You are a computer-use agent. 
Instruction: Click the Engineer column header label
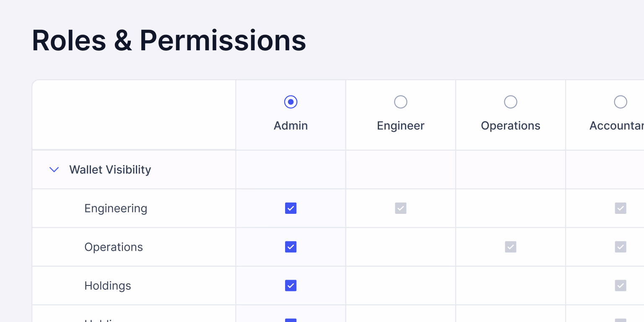[x=400, y=126]
